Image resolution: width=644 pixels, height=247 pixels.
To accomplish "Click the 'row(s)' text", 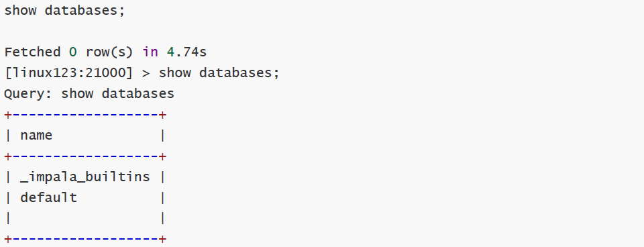I will click(x=109, y=52).
